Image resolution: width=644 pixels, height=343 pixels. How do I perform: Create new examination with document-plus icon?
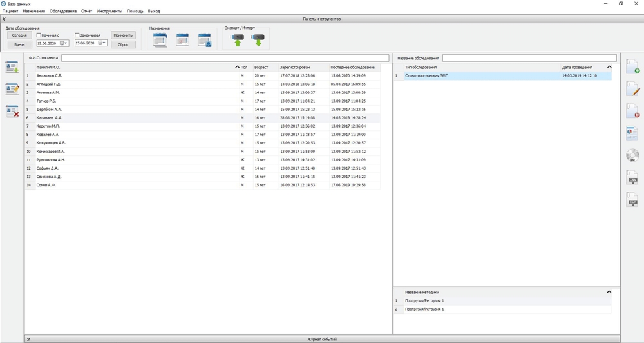(x=632, y=67)
